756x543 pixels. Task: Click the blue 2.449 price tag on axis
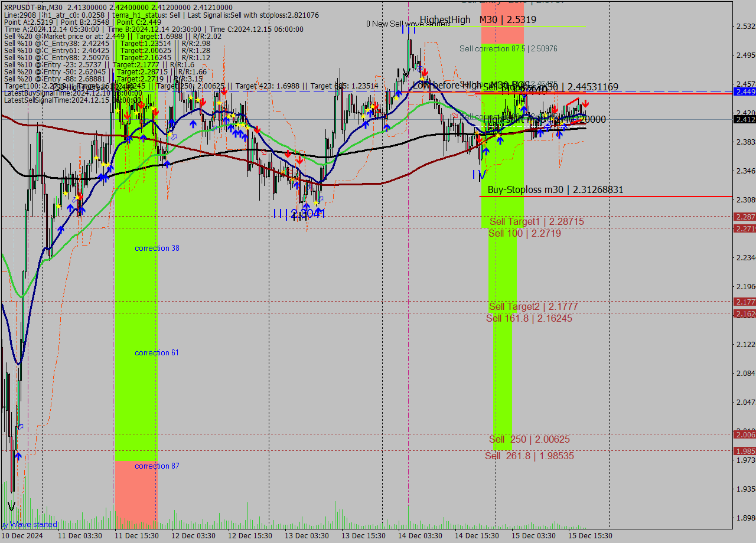point(744,91)
